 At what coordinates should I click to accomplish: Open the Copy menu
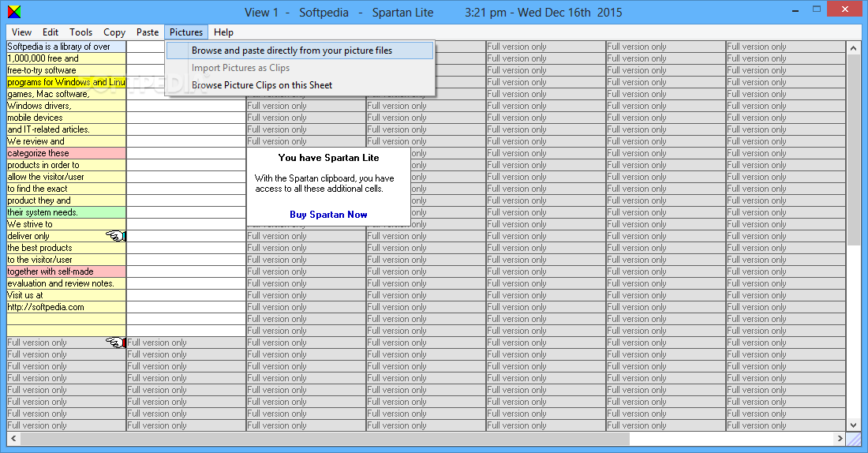click(114, 32)
